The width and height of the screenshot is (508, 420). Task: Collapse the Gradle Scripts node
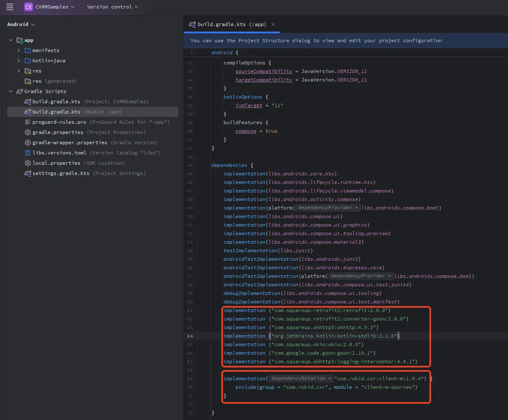coord(11,91)
